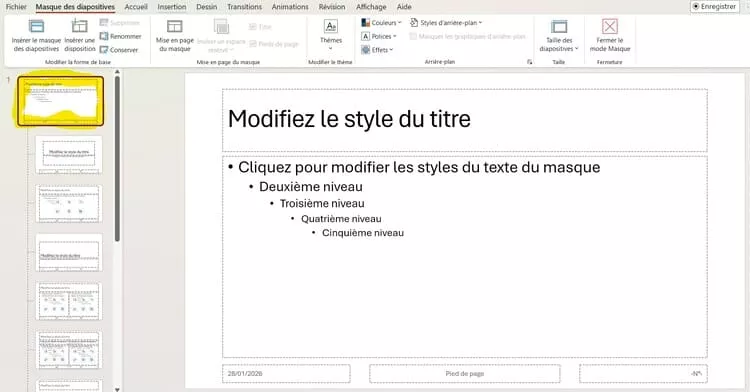
Task: Select the comparison layout thumbnail
Action: pyautogui.click(x=69, y=350)
